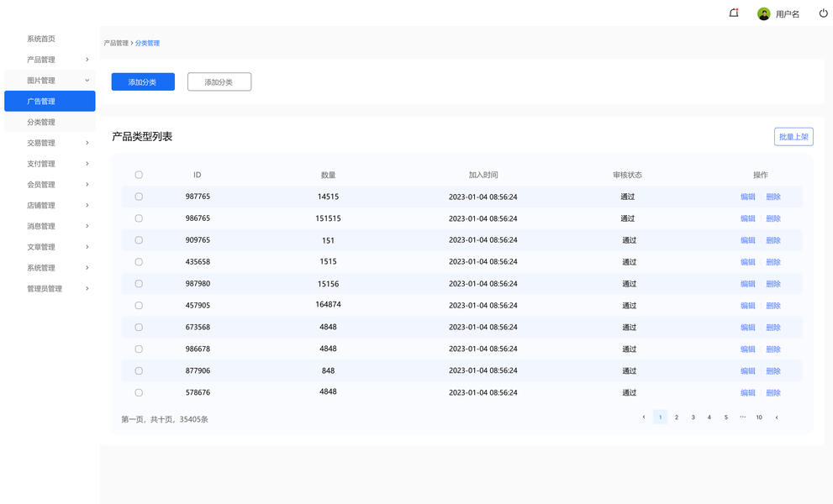
Task: Expand the 会员管理 sidebar chevron
Action: click(87, 184)
